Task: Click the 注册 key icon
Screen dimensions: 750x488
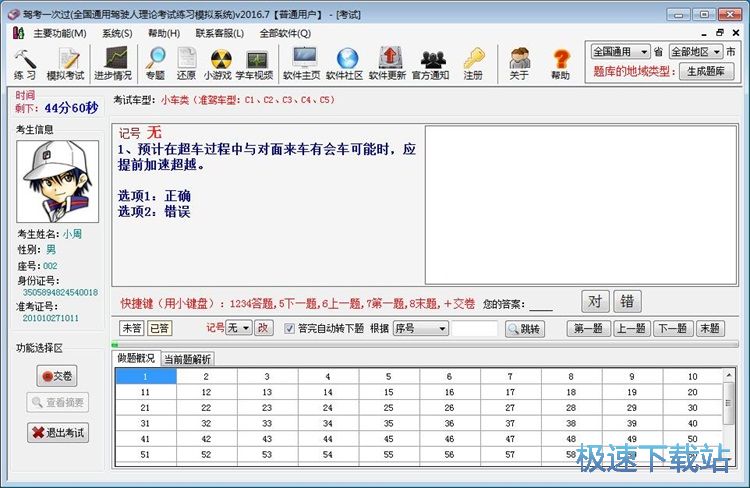Action: coord(473,64)
